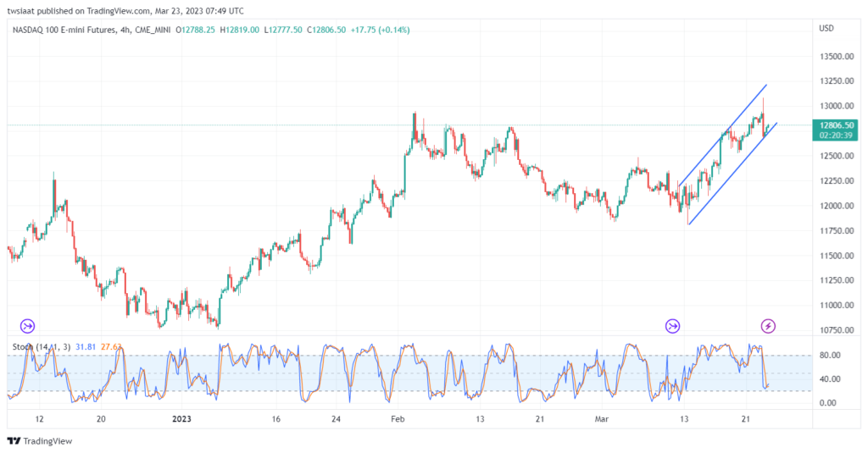Click the 12500.00 price axis label
Screen dimensions: 868x453
836,156
